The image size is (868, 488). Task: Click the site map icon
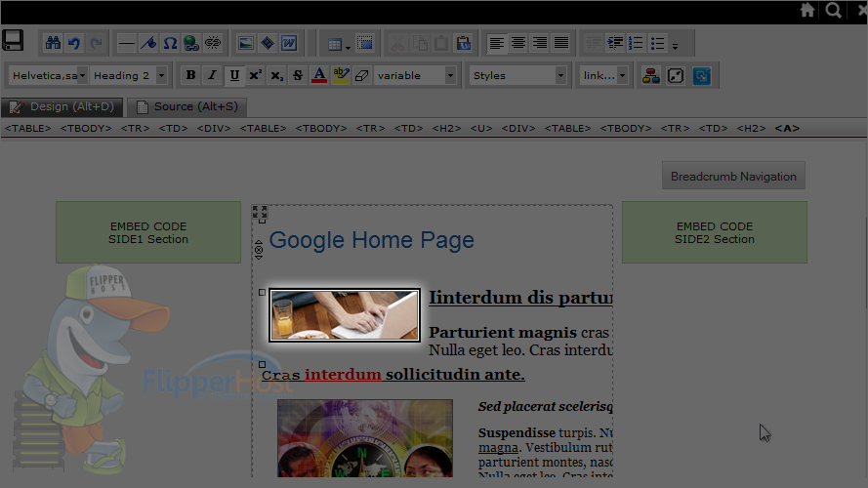tap(650, 75)
